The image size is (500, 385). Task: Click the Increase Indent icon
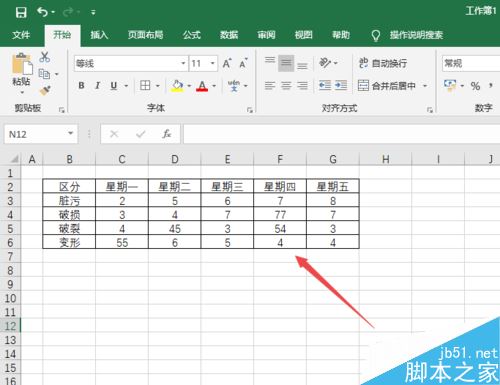click(x=341, y=86)
